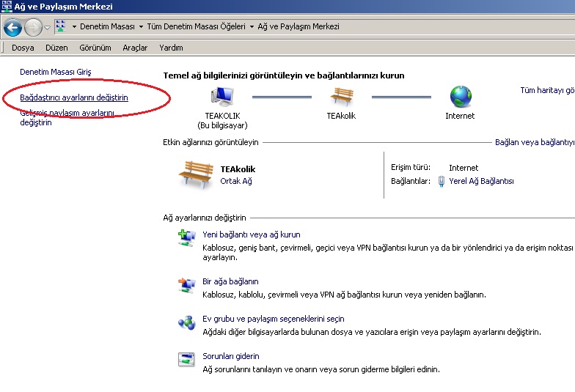The width and height of the screenshot is (575, 392).
Task: Click the Internet globe icon
Action: click(461, 97)
